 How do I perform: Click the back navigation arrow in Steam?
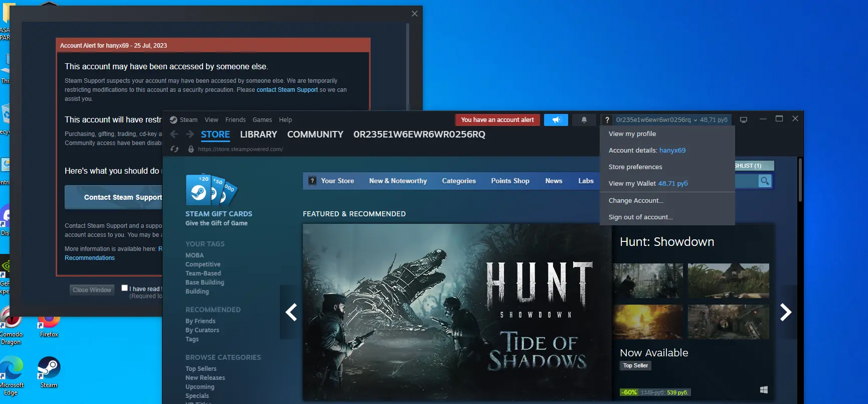(x=174, y=134)
